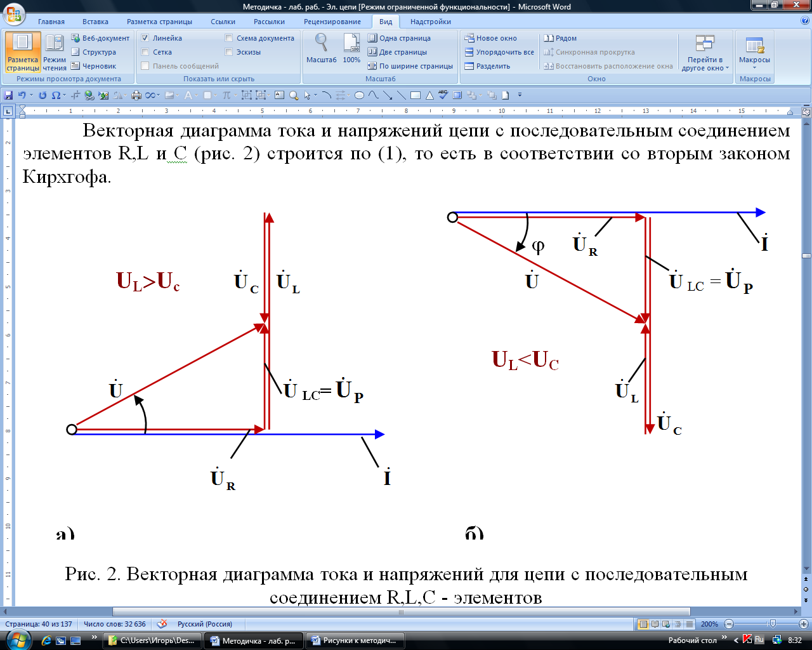This screenshot has width=812, height=650.
Task: Draw an oval shape from toolbar
Action: click(359, 95)
